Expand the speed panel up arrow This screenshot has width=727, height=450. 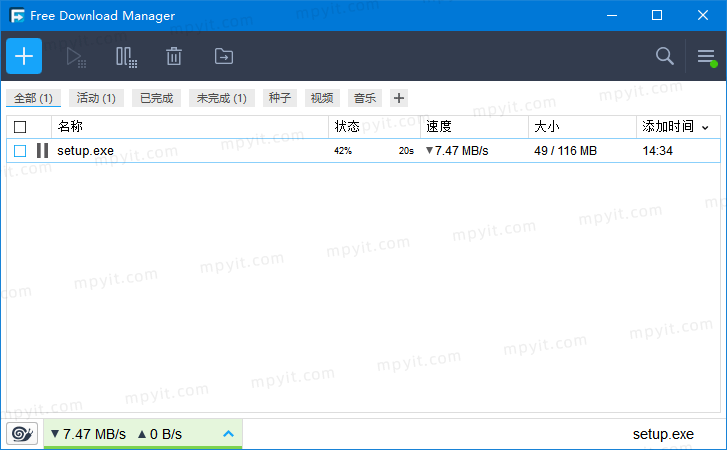[228, 434]
